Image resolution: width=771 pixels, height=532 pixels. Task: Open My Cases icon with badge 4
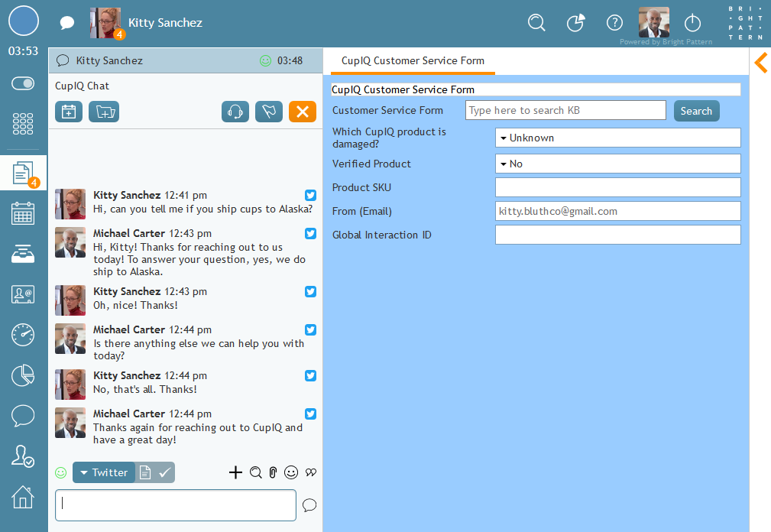[24, 173]
